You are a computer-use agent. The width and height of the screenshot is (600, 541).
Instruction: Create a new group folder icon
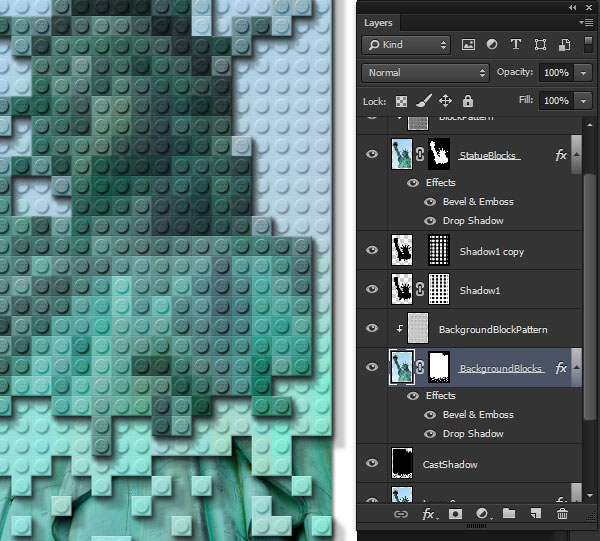tap(509, 513)
